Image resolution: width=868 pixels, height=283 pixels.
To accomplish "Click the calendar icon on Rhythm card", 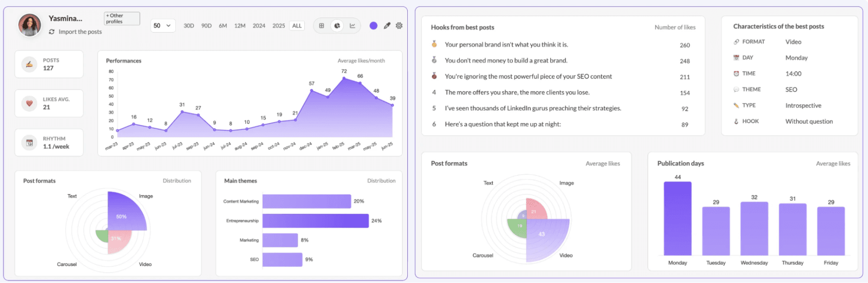I will pos(29,143).
